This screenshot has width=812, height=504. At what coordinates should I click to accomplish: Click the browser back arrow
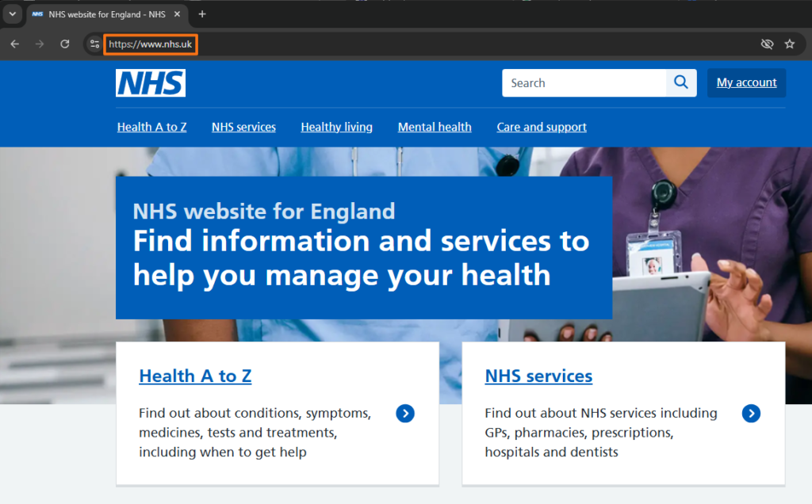[15, 44]
